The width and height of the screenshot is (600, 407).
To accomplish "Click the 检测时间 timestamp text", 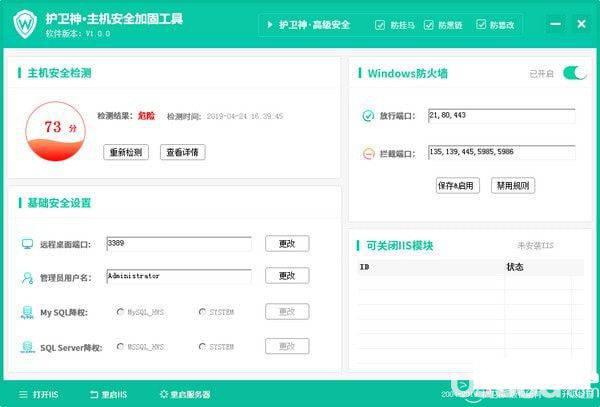I will coord(225,116).
